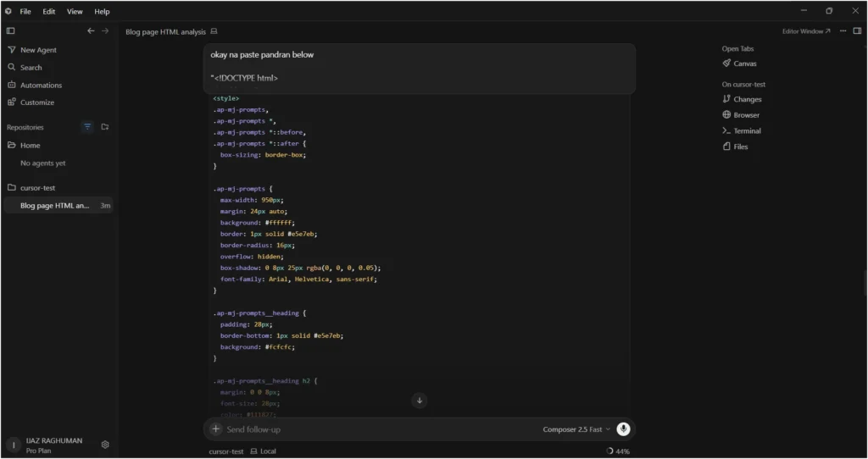Click the On cursor-test heading
Image resolution: width=868 pixels, height=459 pixels.
(x=743, y=85)
